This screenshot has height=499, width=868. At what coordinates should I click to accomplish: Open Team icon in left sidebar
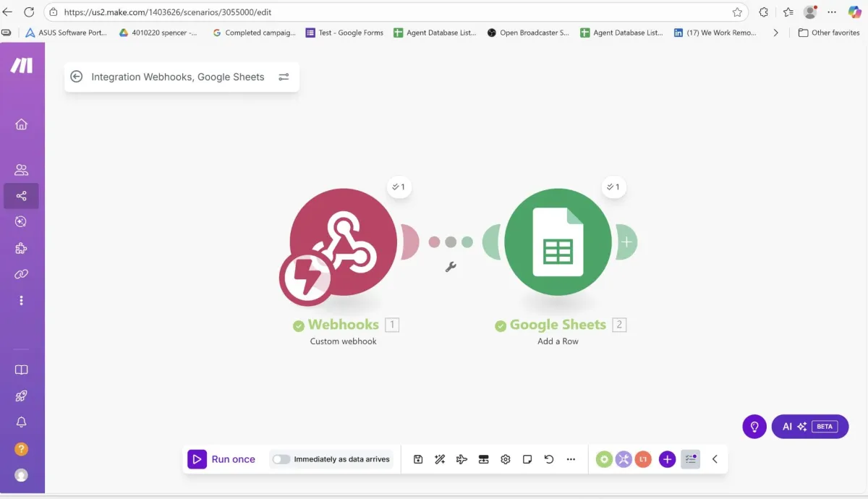(22, 170)
